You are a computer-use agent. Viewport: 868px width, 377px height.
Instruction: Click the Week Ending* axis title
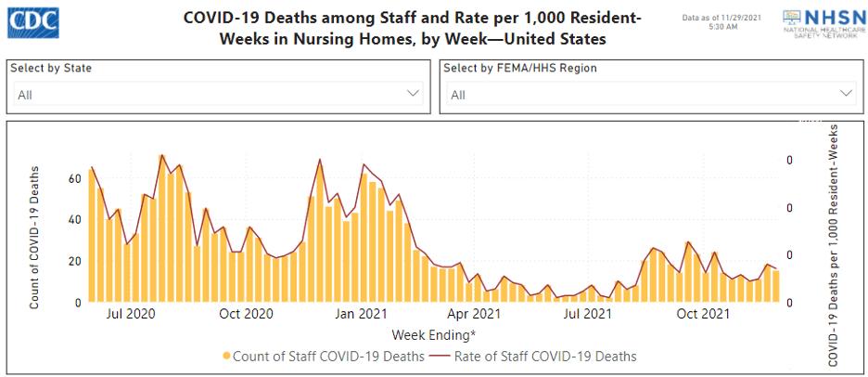coord(435,333)
